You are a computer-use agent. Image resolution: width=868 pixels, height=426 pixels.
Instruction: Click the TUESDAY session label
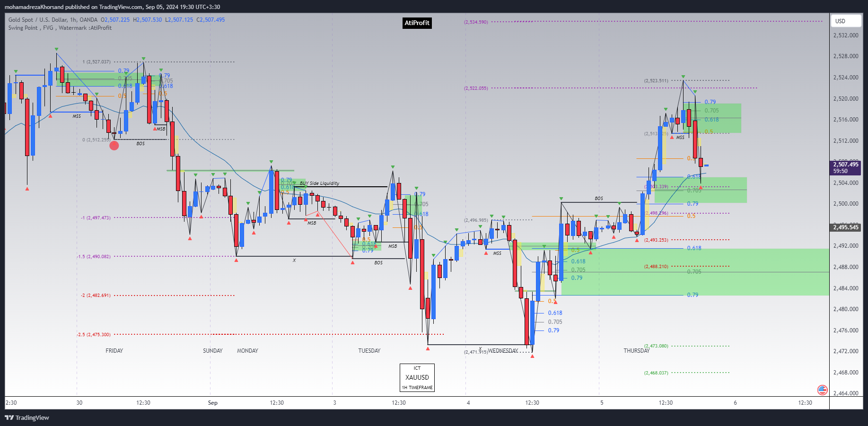click(369, 351)
